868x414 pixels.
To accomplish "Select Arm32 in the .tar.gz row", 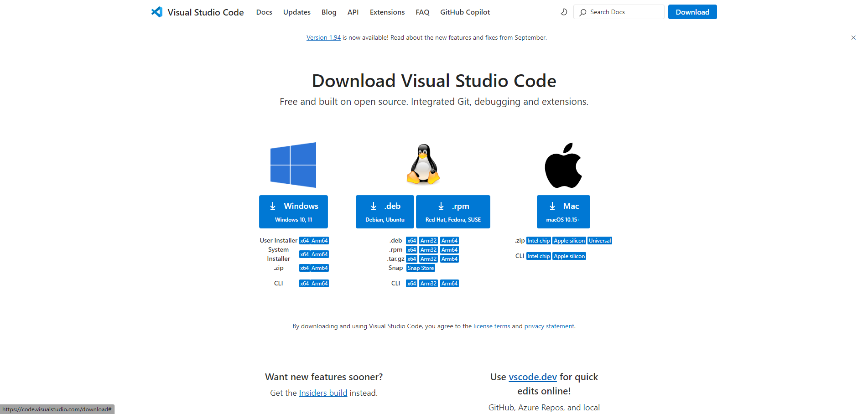I will click(429, 259).
